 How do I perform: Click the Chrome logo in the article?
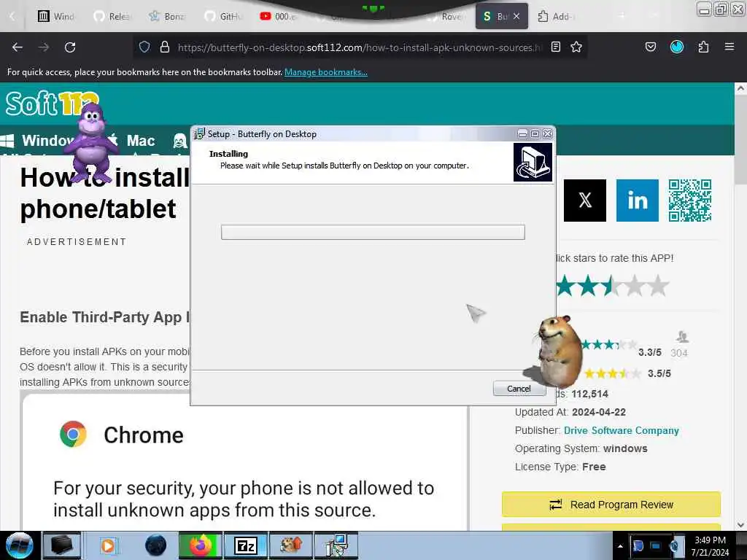click(74, 435)
